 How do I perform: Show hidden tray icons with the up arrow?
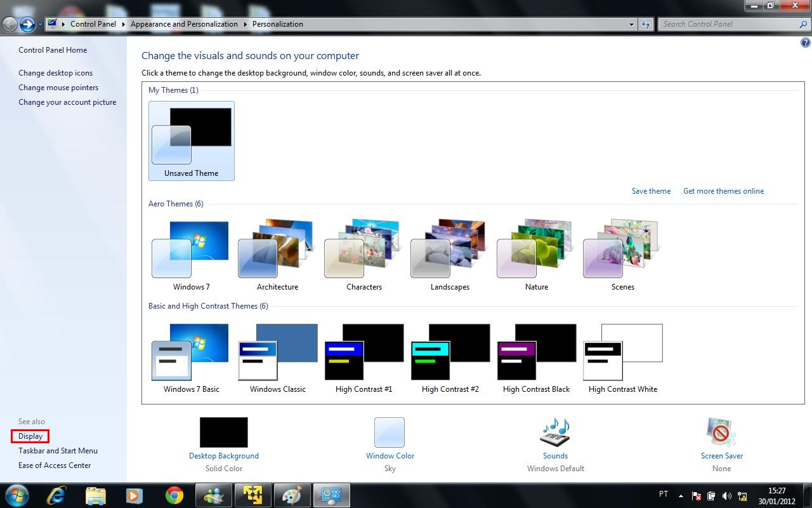click(x=681, y=496)
